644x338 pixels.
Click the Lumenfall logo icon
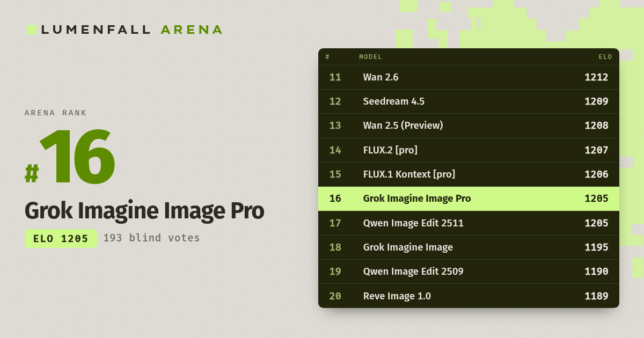point(31,30)
